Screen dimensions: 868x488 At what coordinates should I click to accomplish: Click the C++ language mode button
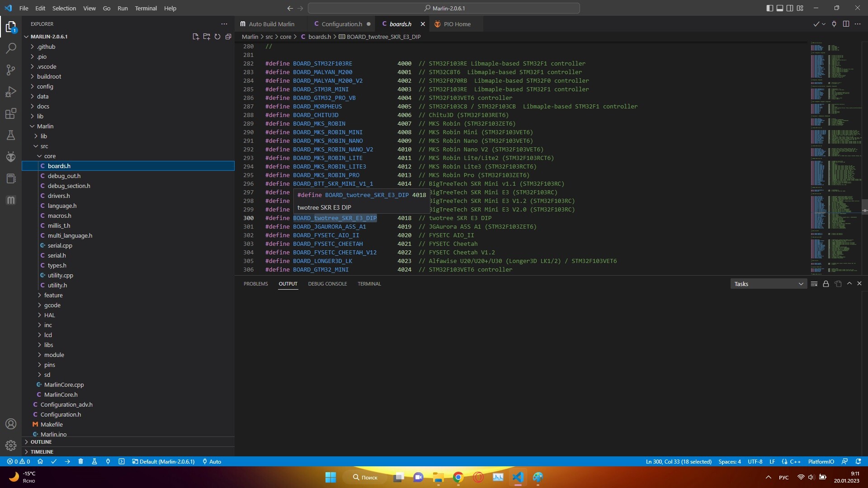click(x=795, y=461)
